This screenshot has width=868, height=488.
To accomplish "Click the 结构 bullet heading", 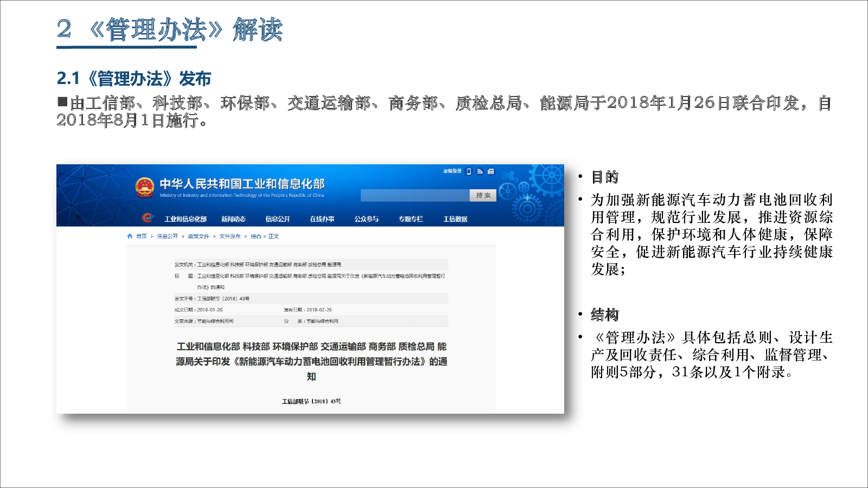I will click(605, 314).
